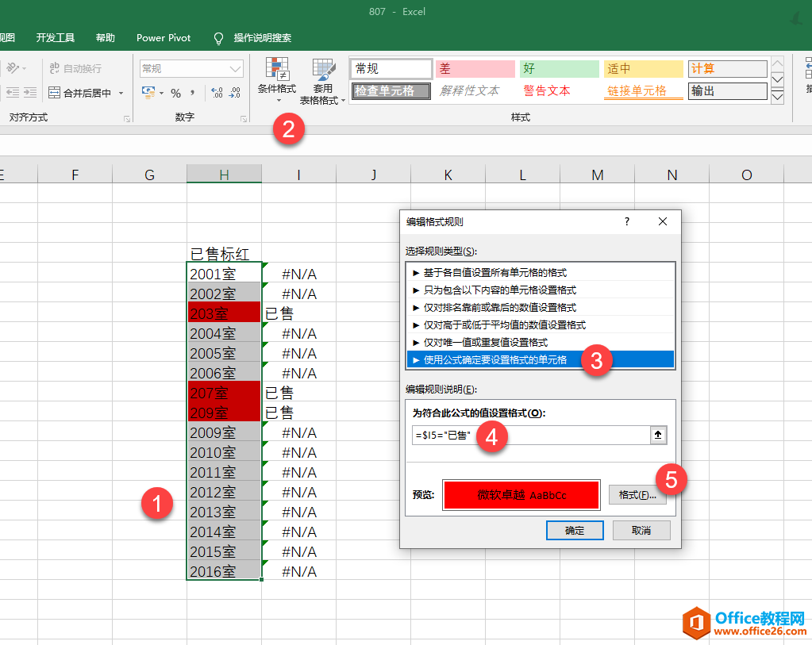The width and height of the screenshot is (812, 645).
Task: Open the number format combo box (常规)
Action: 191,68
